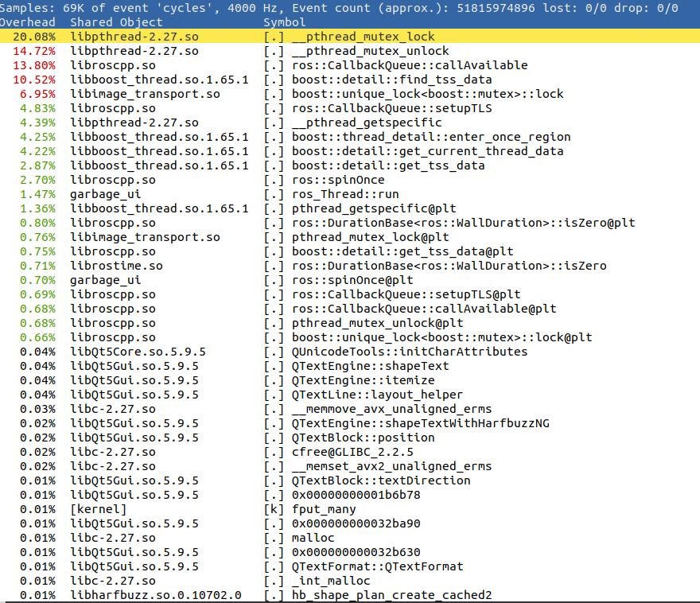Select QTextEngine::shapeTextWithHarfbuzzNG row
Viewport: 700px width, 603px height.
pyautogui.click(x=350, y=423)
